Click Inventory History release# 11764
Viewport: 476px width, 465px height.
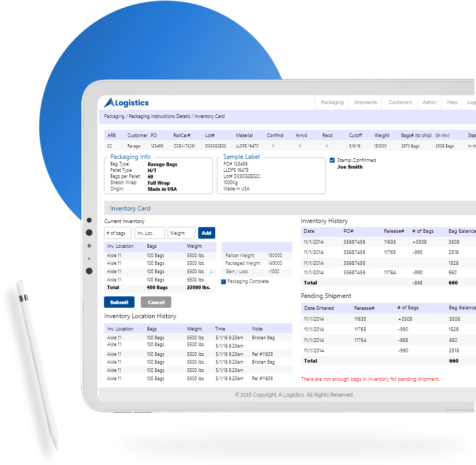tap(390, 273)
